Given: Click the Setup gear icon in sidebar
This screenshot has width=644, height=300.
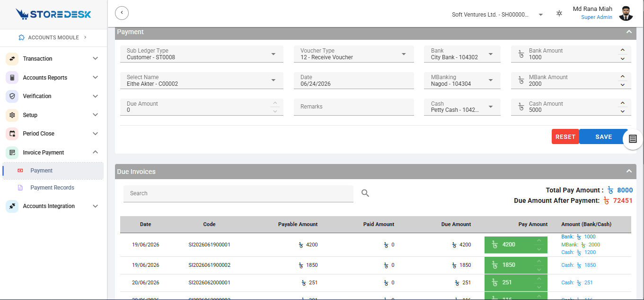Looking at the screenshot, I should [x=12, y=115].
